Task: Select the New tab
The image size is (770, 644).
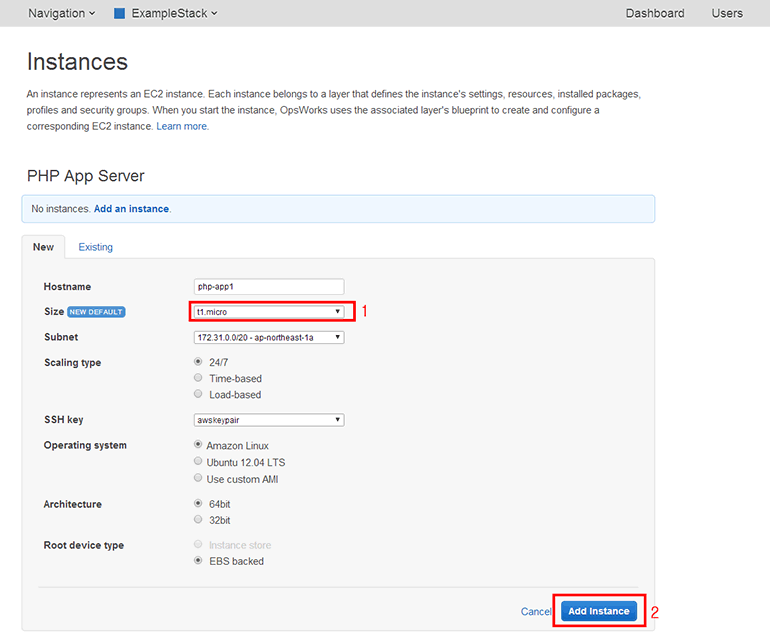Action: pos(43,247)
